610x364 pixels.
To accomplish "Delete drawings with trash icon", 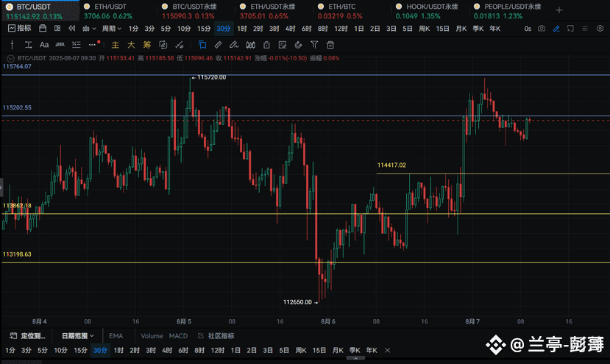I will pos(330,45).
